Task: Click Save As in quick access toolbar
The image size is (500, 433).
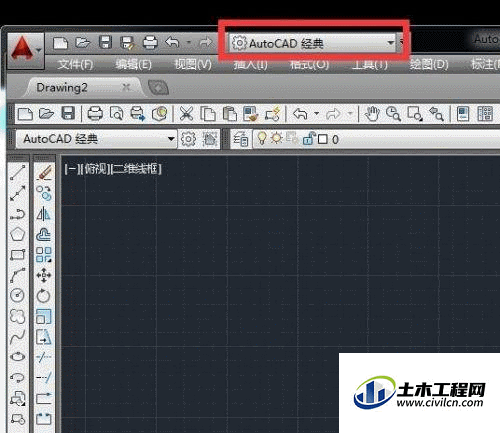Action: (x=127, y=43)
